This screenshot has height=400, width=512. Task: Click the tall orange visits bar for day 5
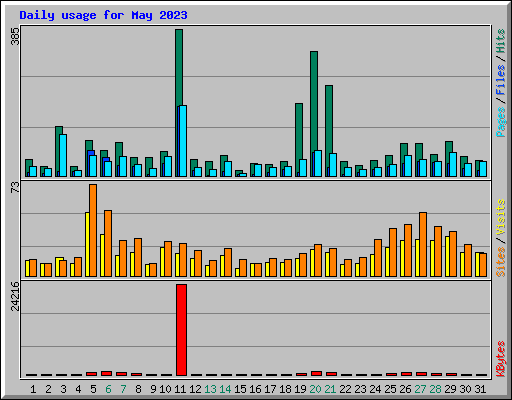click(93, 230)
